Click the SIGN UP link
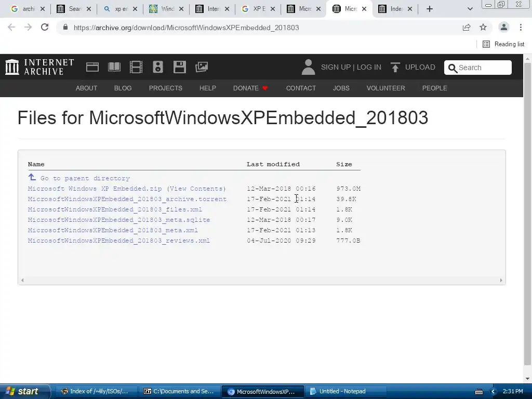 [336, 67]
